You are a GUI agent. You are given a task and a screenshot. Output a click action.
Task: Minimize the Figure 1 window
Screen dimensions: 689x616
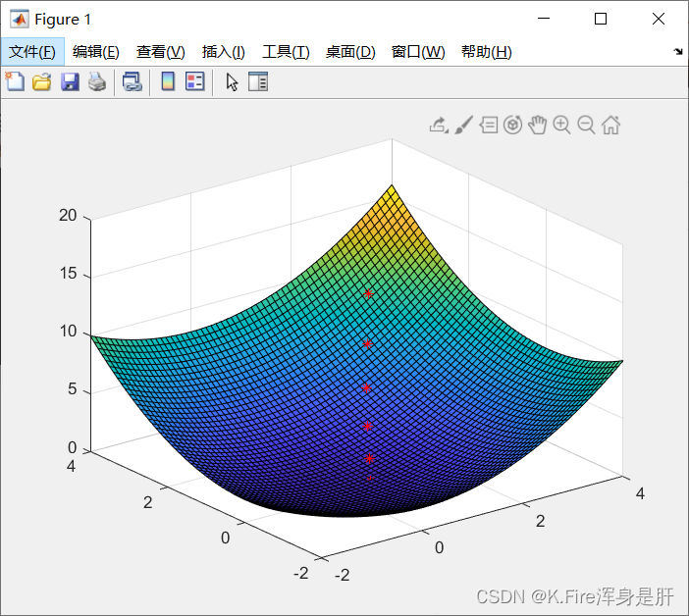[544, 19]
